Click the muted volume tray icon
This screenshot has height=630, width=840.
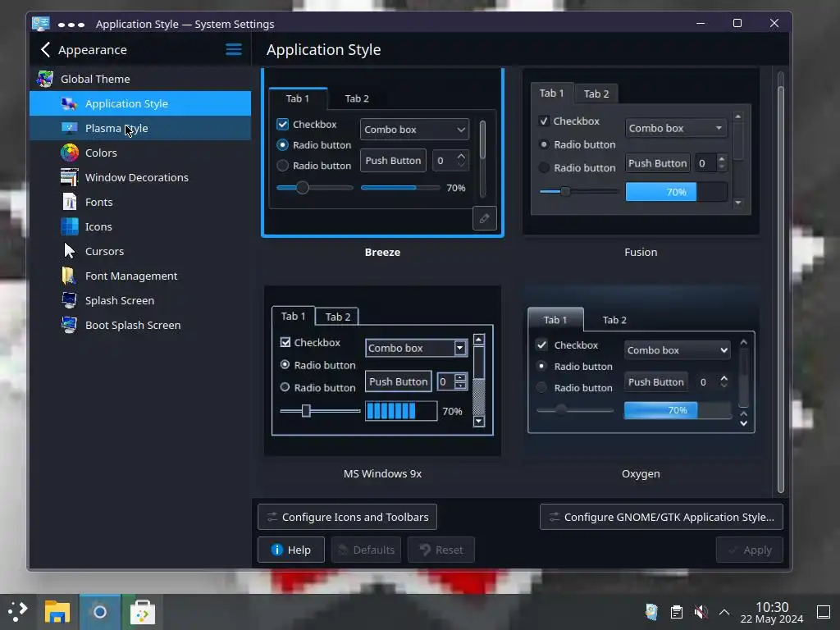point(701,612)
